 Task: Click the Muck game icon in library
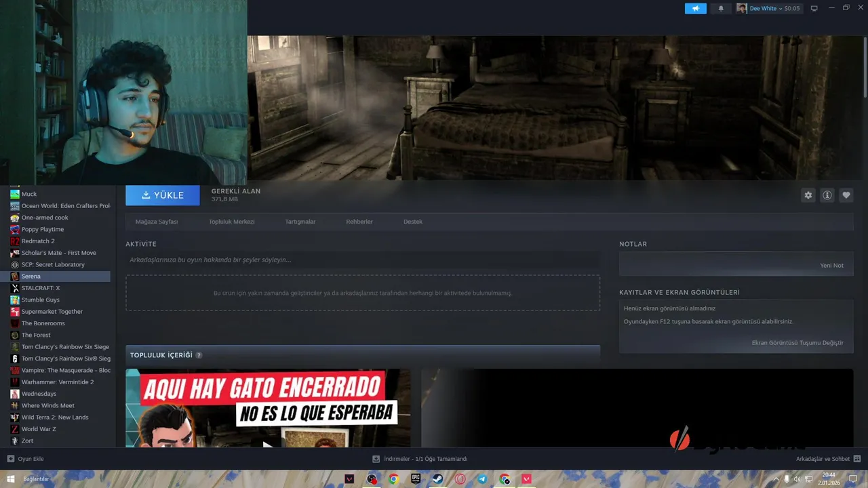coord(15,194)
